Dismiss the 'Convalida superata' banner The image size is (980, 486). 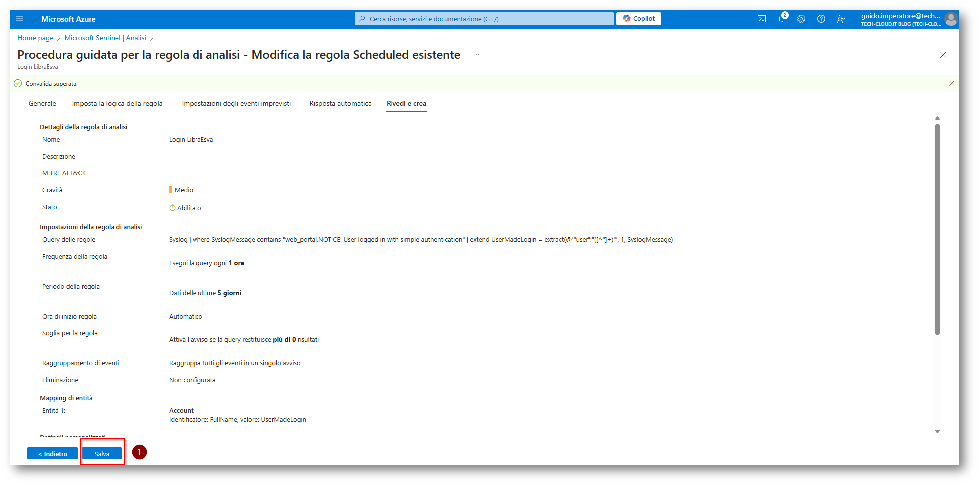coord(951,83)
